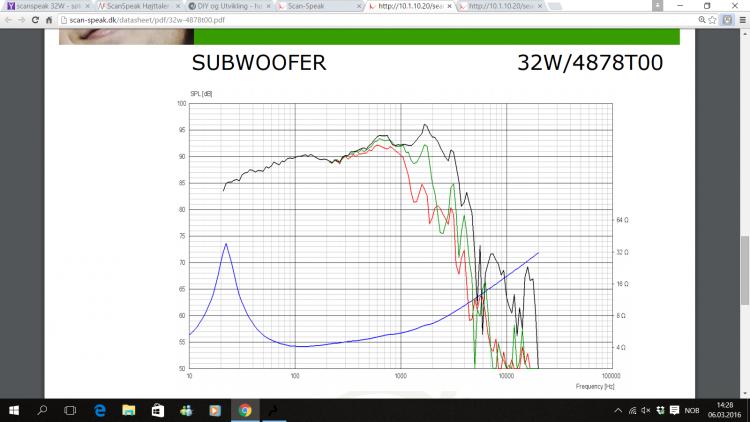Open the browser home page

(49, 20)
